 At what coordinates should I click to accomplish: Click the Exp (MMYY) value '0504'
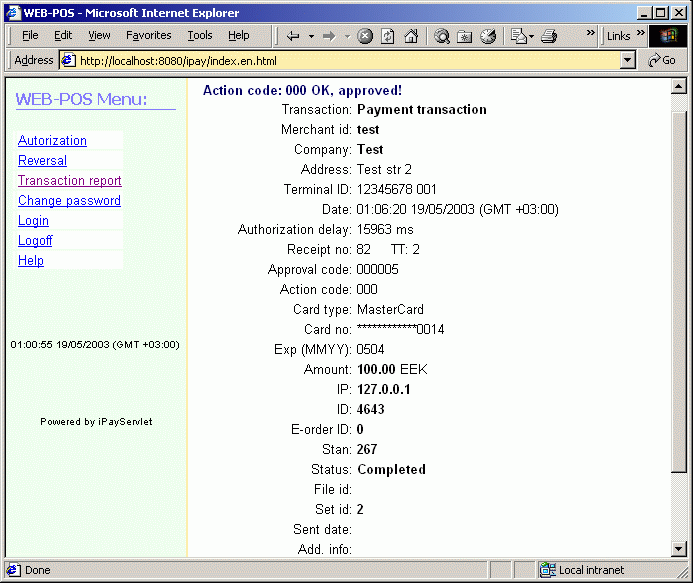coord(370,350)
